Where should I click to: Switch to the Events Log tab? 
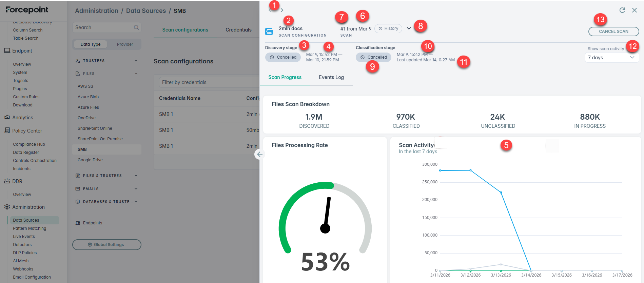(x=331, y=77)
